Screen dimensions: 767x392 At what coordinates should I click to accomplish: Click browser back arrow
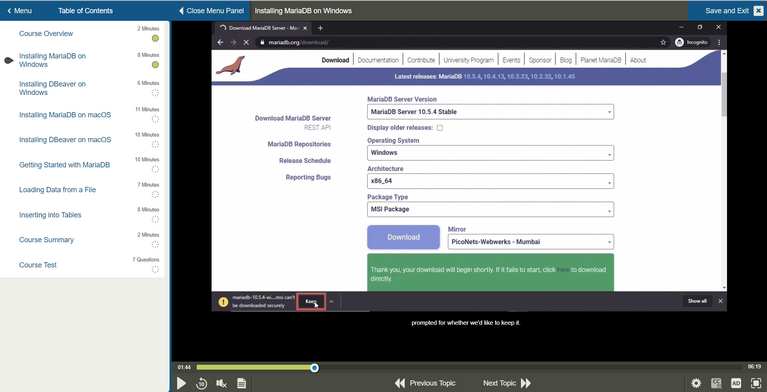click(220, 43)
